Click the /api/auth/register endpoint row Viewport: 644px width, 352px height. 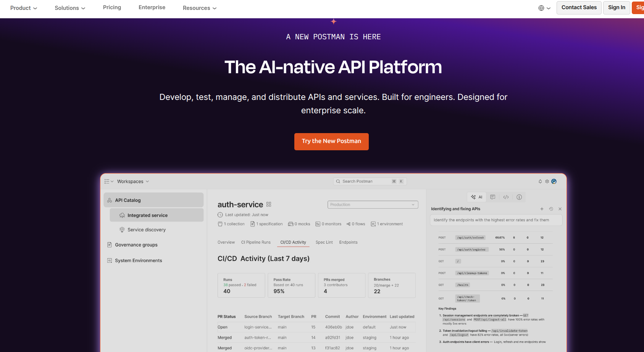pyautogui.click(x=495, y=249)
